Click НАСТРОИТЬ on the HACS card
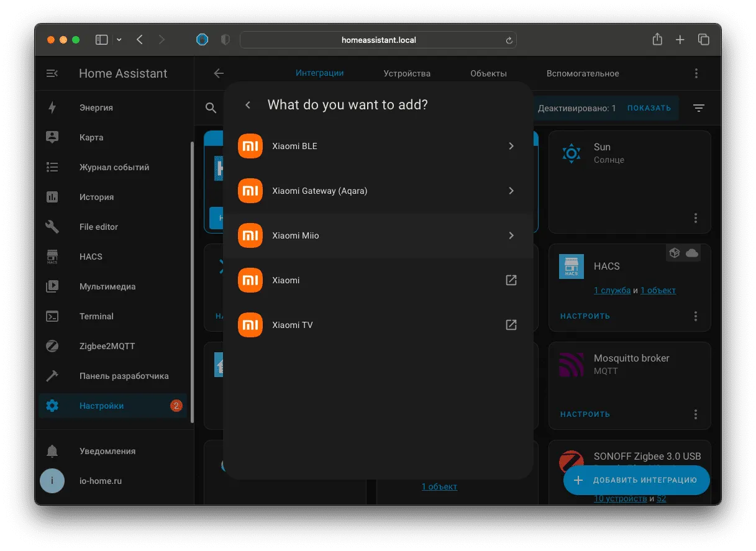Viewport: 756px width, 551px height. 585,316
